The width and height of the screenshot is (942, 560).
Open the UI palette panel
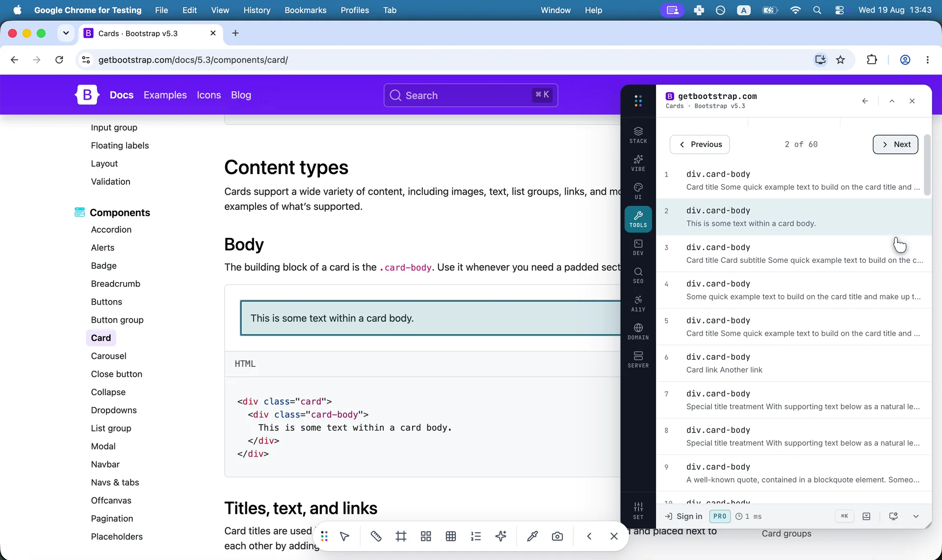point(638,191)
